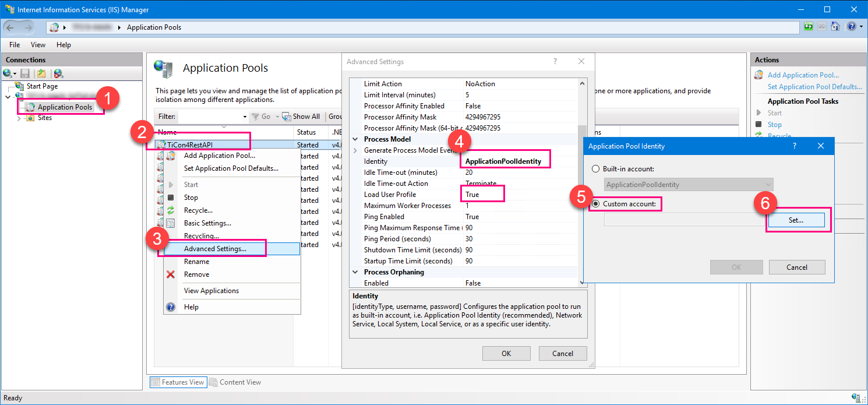868x405 pixels.
Task: Open the Filter dropdown arrow
Action: pos(245,117)
